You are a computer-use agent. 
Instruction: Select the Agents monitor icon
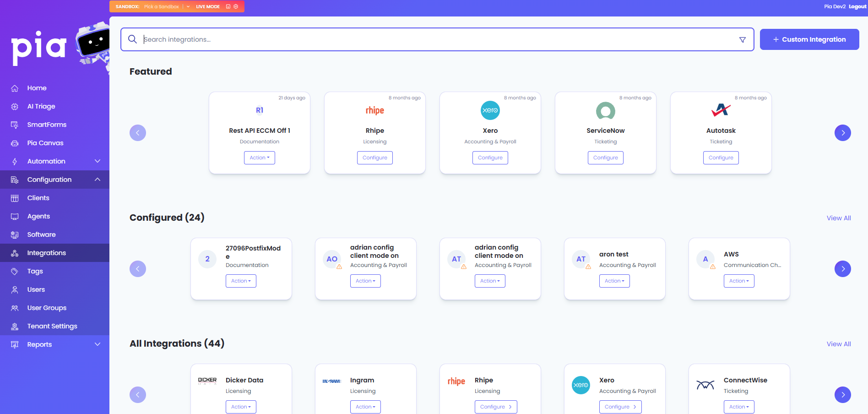15,217
